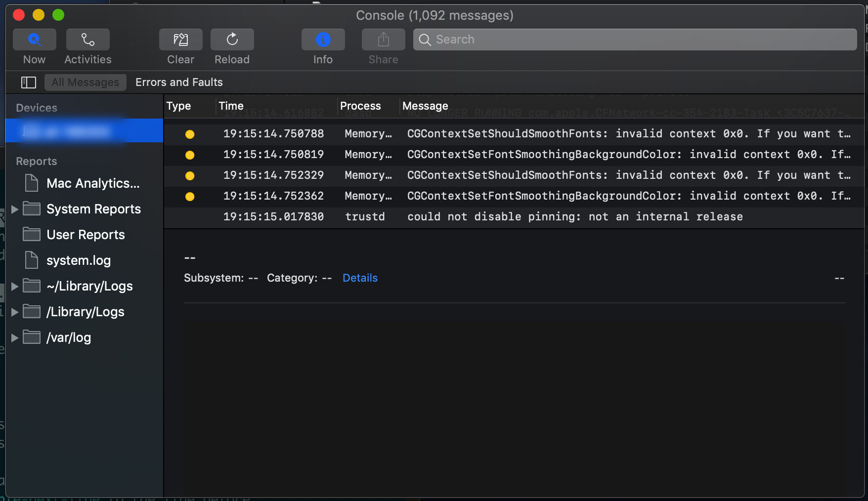Zoom the Console window with green button

click(58, 15)
